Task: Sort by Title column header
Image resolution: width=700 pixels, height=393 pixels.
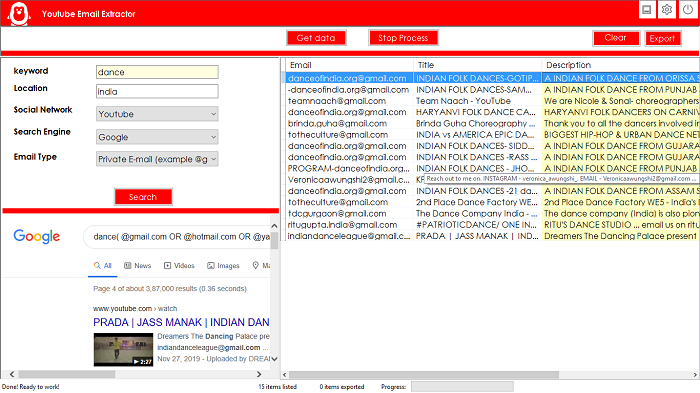Action: (x=477, y=65)
